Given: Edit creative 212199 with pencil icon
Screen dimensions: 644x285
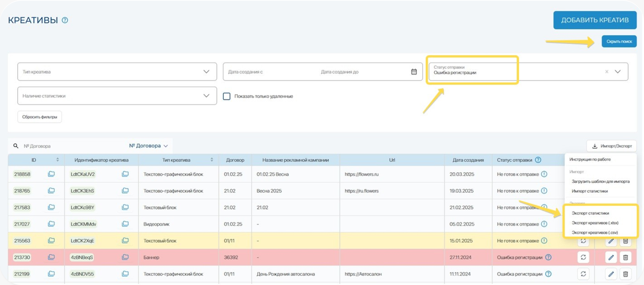Looking at the screenshot, I should pyautogui.click(x=611, y=274).
